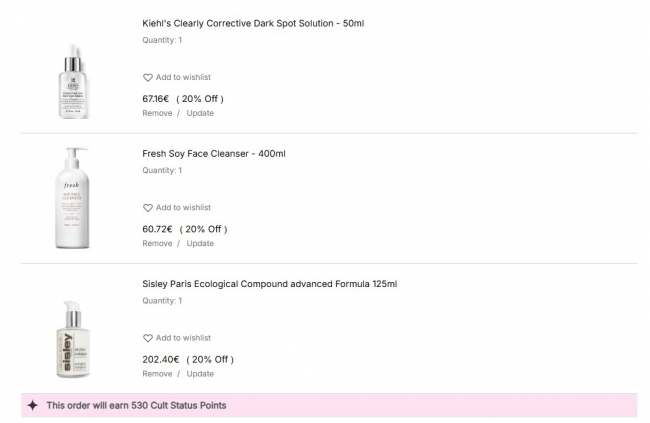The image size is (650, 423).
Task: Remove Kiehl's Clearly Corrective from the bag
Action: click(x=157, y=113)
